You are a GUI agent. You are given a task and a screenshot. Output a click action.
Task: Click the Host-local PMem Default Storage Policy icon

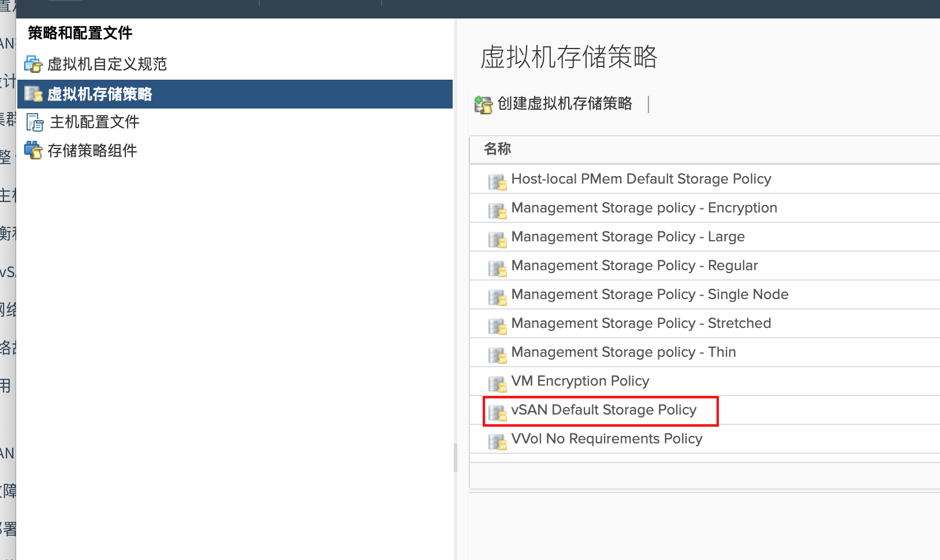coord(497,181)
